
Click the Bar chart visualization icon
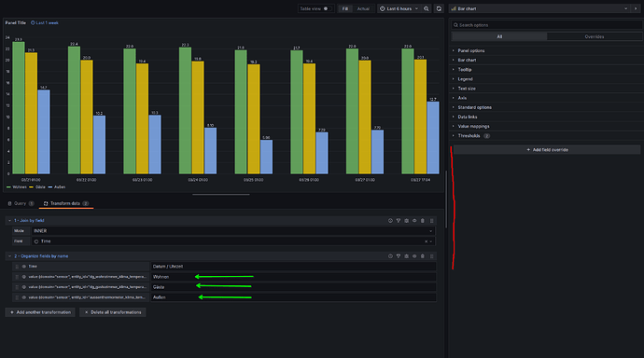[x=454, y=8]
